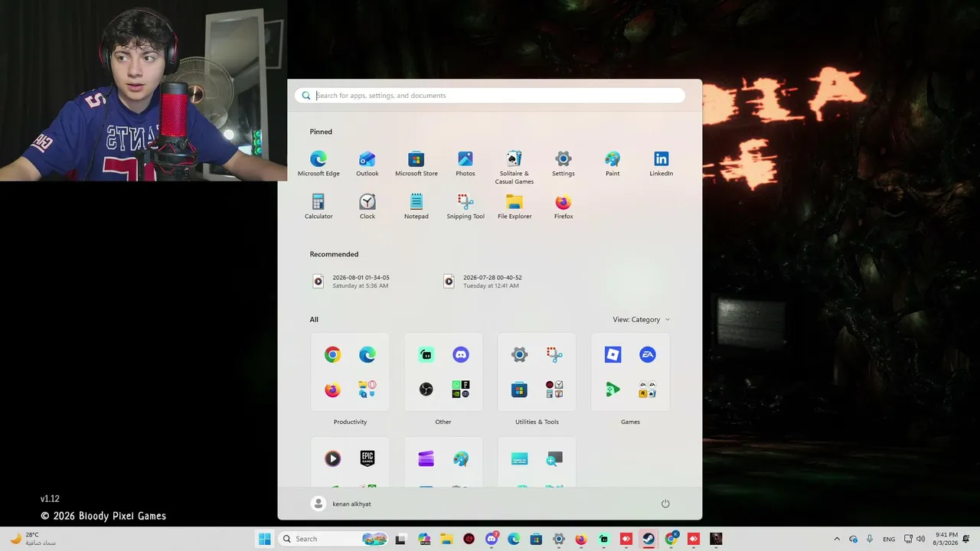
Task: Open File Explorer from the taskbar
Action: (x=446, y=539)
